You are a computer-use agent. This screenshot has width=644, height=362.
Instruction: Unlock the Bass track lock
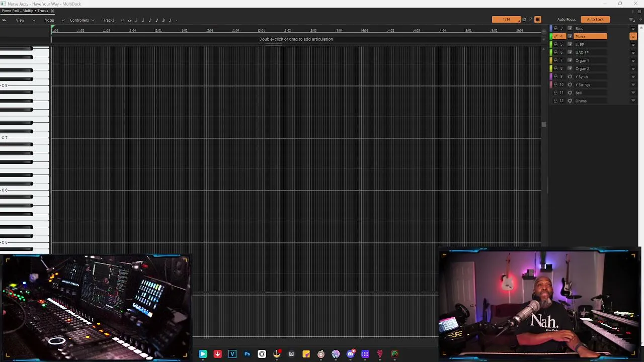tap(555, 28)
